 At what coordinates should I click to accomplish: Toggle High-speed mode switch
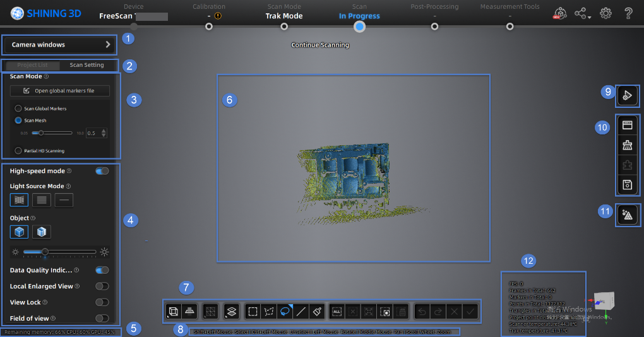pos(102,171)
